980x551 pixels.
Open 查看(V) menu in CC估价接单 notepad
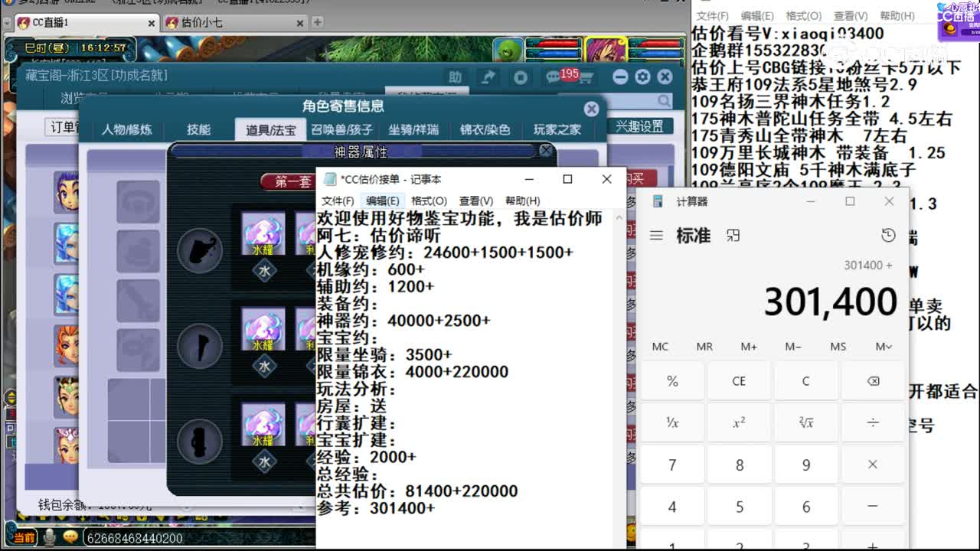tap(476, 201)
